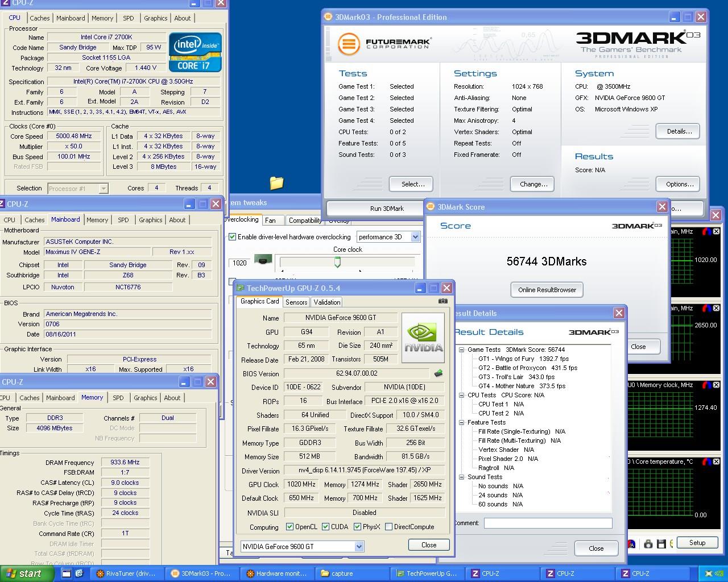Select GT1 - Wings of Fury result row
This screenshot has width=728, height=582.
pos(523,359)
